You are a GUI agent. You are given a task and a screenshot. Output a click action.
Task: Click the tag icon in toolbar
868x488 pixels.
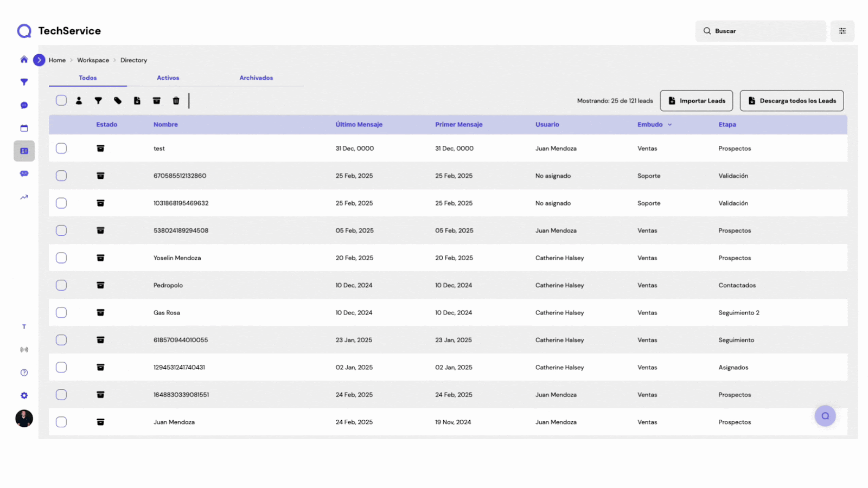click(x=118, y=101)
